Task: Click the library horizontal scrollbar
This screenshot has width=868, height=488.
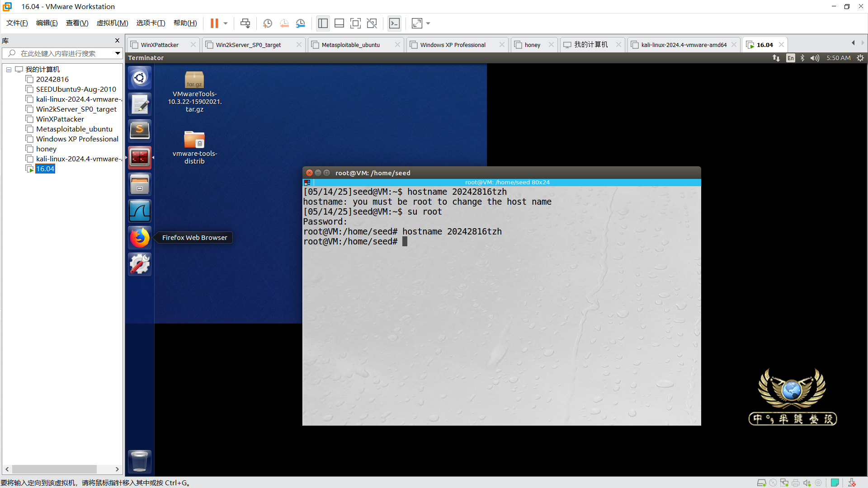Action: tap(54, 469)
